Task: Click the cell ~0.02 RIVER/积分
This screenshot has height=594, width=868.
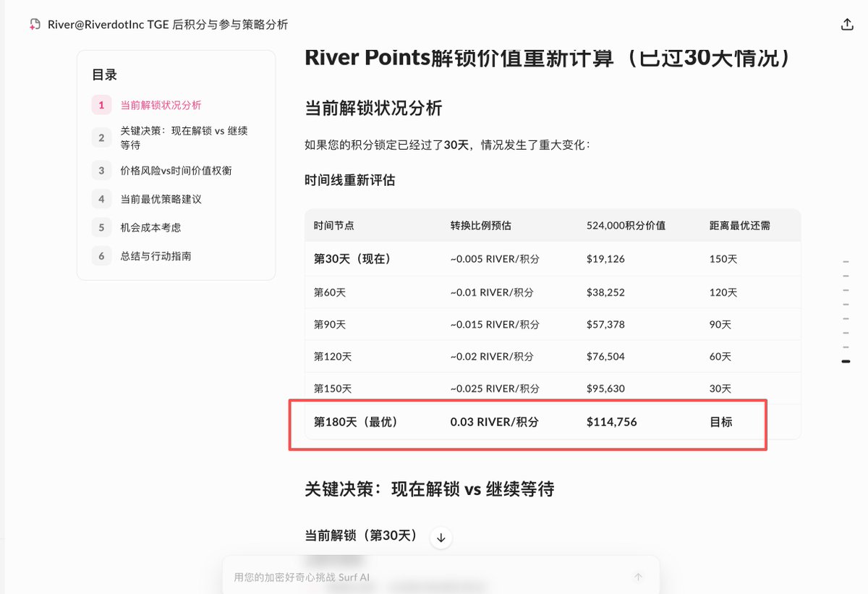Action: [492, 357]
